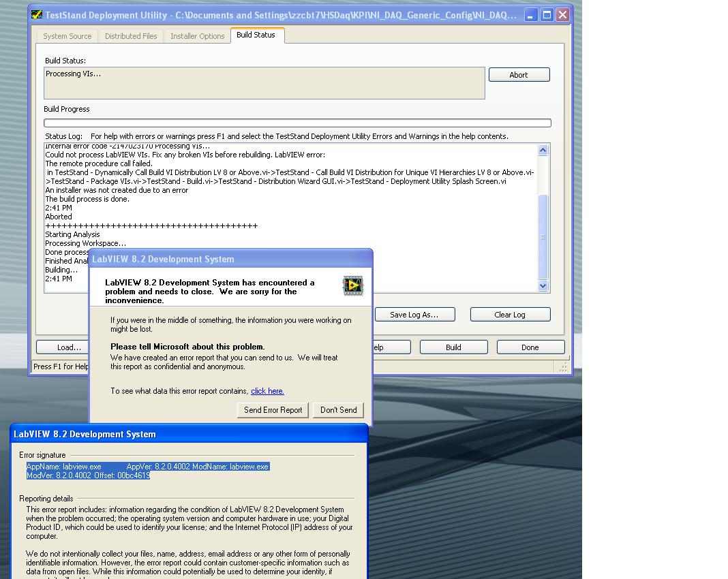
Task: Select the Build Status tab
Action: click(x=256, y=35)
